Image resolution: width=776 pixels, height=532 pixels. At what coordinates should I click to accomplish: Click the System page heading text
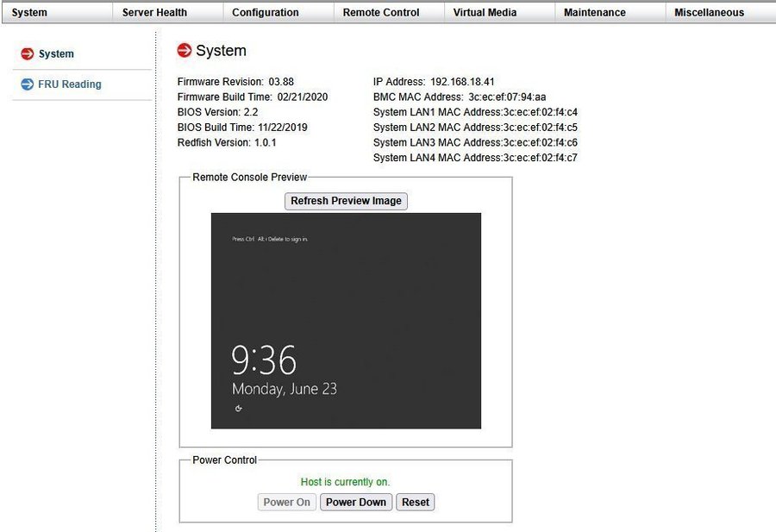[x=221, y=51]
